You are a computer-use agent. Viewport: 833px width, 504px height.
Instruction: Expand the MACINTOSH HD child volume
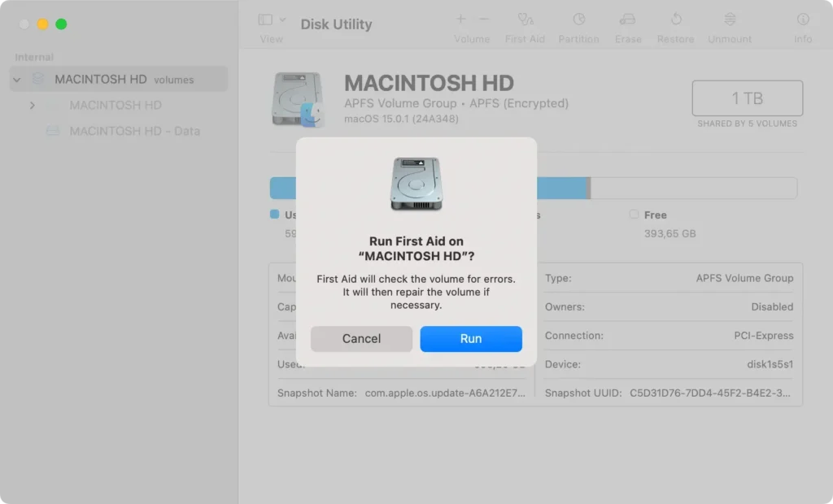tap(33, 105)
